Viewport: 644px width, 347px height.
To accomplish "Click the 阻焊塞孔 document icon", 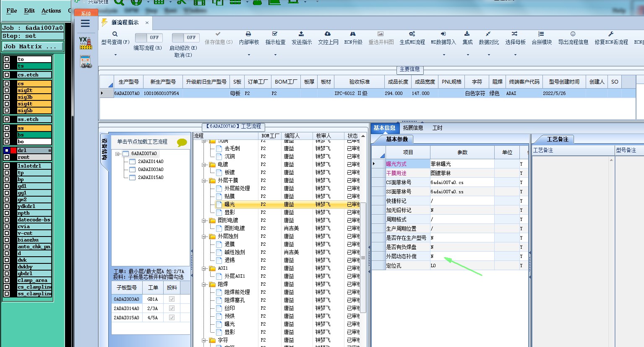I will click(219, 300).
